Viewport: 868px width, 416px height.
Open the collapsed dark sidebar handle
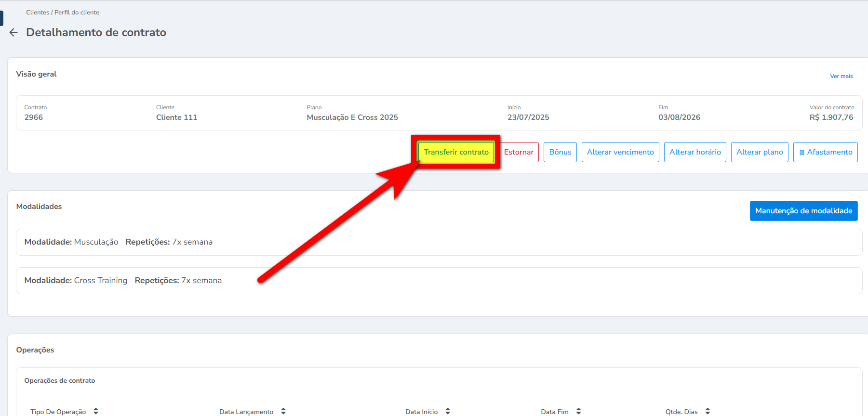pos(1,18)
